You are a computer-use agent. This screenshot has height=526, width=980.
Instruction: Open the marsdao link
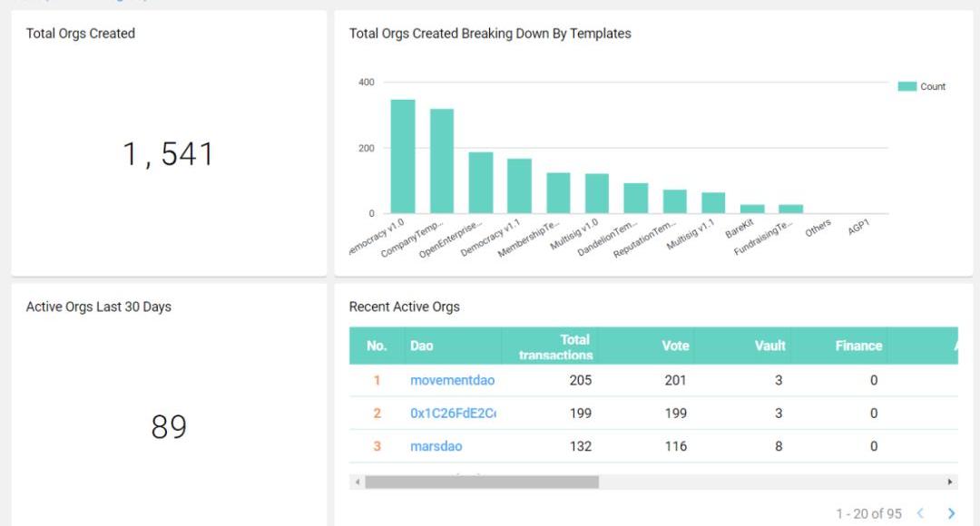click(436, 446)
